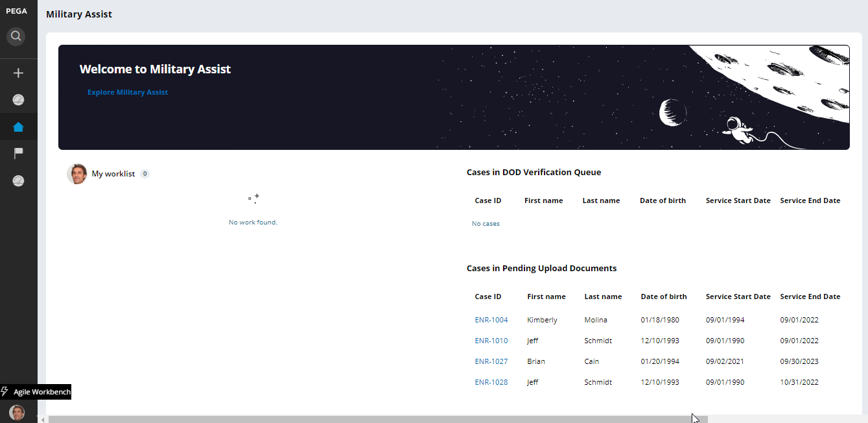Click Date of birth header in DOD Verification Queue
Viewport: 868px width, 423px height.
click(663, 200)
